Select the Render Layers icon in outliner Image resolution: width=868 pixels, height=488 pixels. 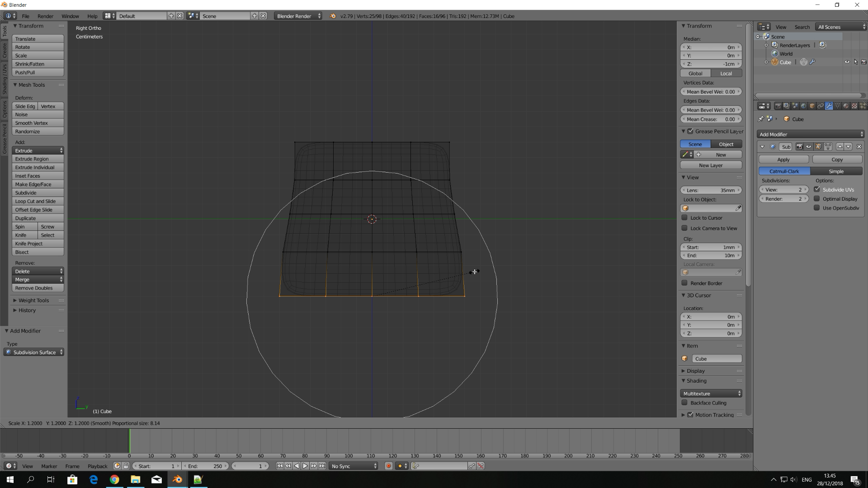coord(774,45)
